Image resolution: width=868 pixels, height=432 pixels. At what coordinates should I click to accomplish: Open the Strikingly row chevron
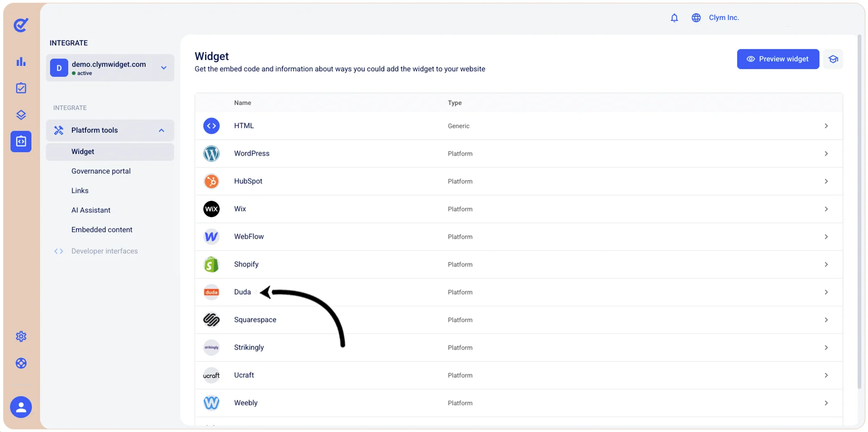click(826, 347)
